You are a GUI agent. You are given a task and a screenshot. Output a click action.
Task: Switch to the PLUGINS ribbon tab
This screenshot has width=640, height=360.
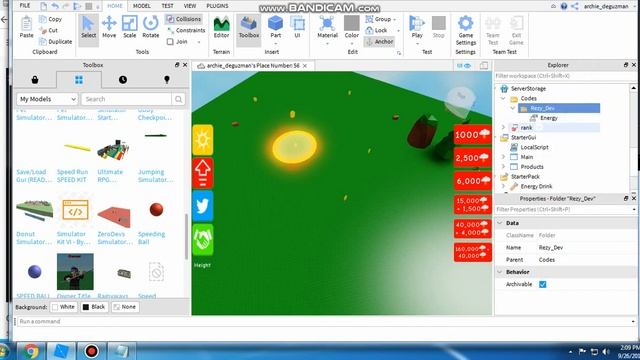tap(218, 6)
